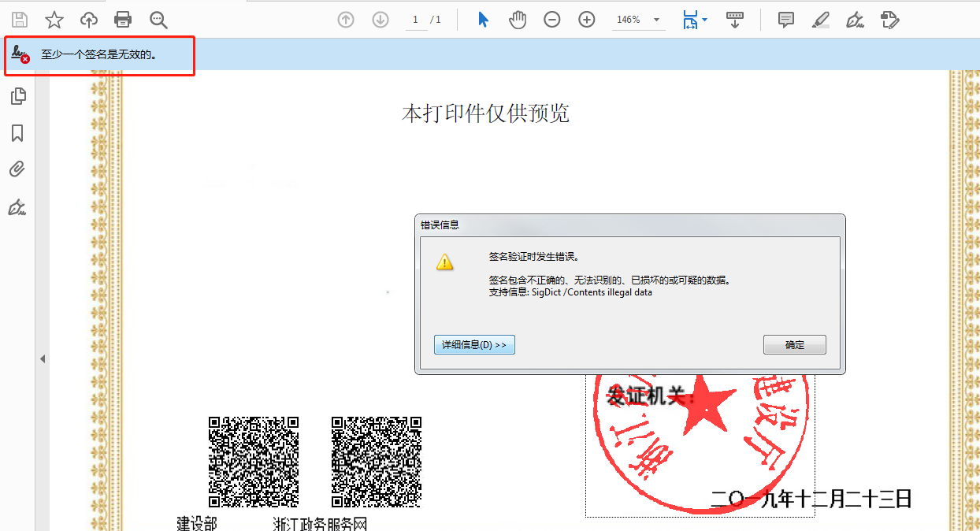The width and height of the screenshot is (980, 531).
Task: Open the Fill & Sign tool
Action: (889, 19)
